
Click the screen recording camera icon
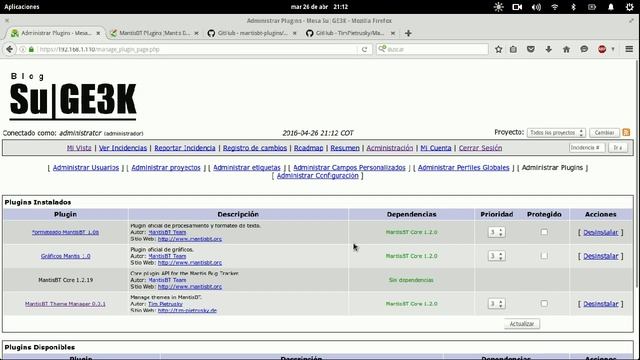coord(517,7)
